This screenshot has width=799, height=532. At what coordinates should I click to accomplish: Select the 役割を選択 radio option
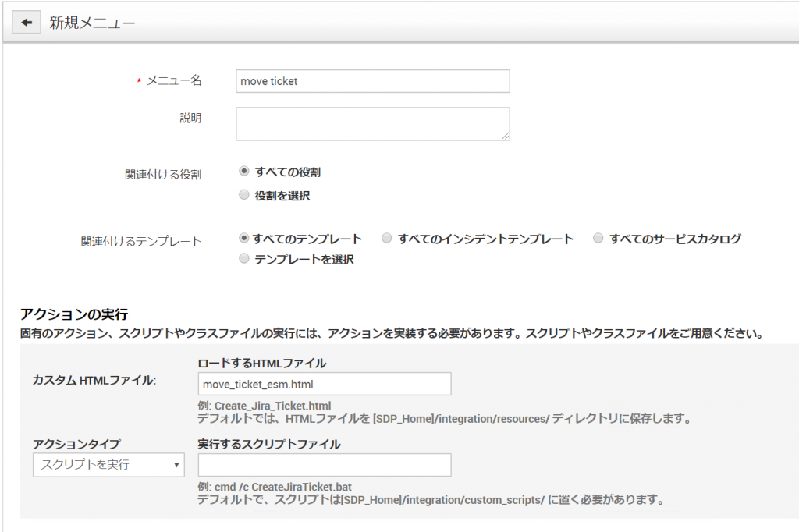point(244,195)
